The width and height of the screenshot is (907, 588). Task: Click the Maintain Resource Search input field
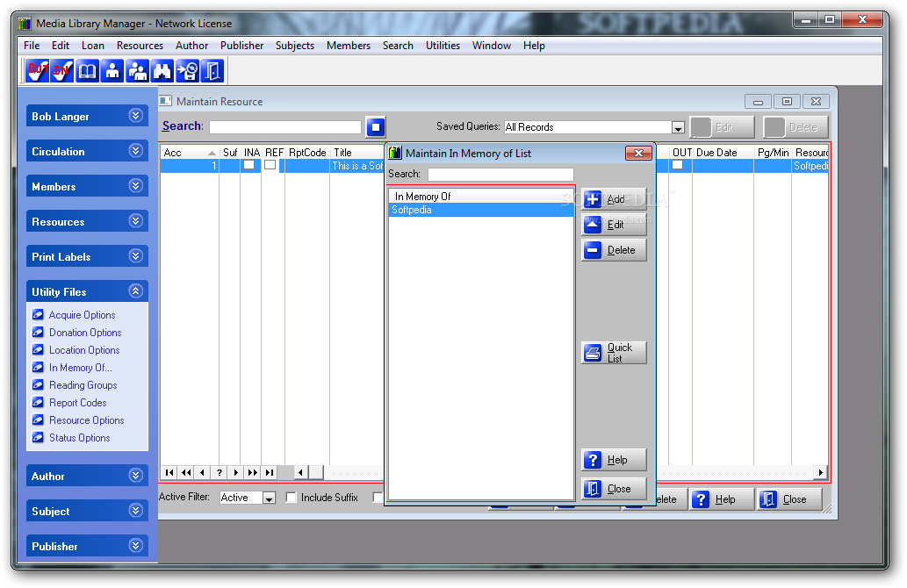tap(285, 127)
